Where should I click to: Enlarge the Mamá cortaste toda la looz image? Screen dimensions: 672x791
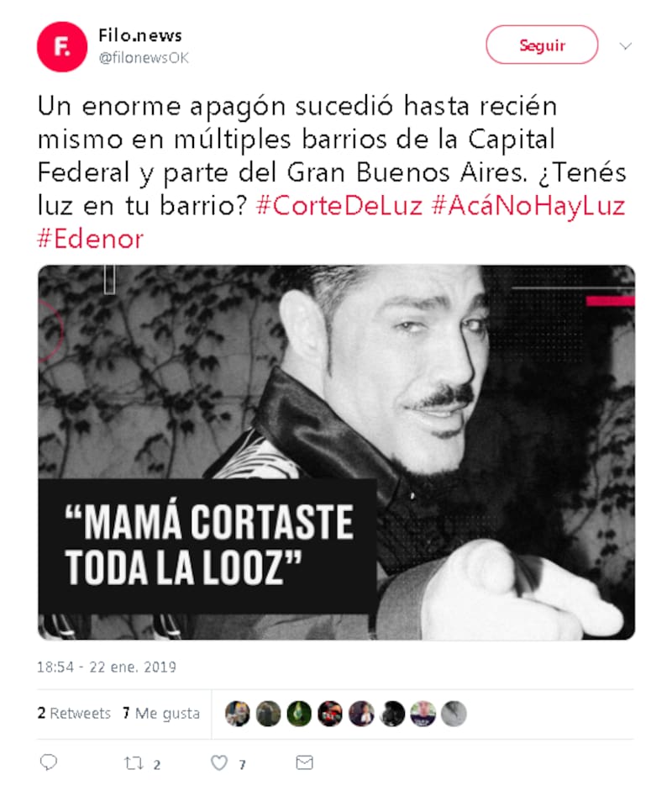click(336, 452)
